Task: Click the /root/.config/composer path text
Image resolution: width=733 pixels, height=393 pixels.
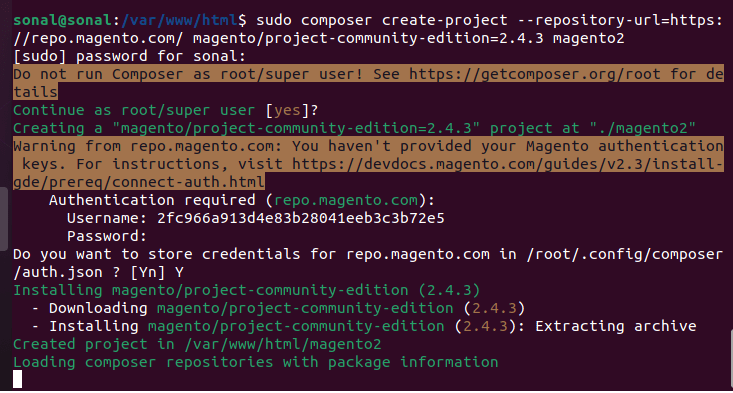Action: (625, 255)
